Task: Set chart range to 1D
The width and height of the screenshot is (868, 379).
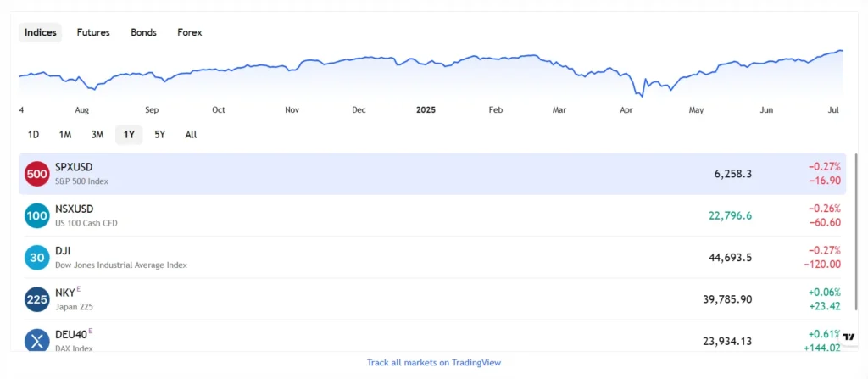Action: (34, 134)
